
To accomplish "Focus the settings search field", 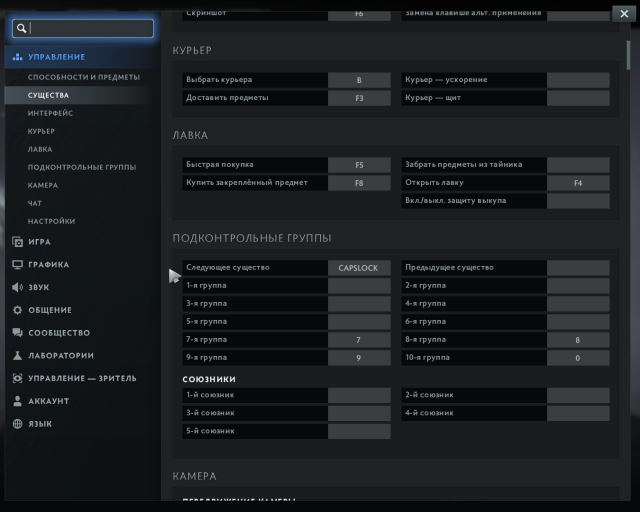I will [x=83, y=28].
